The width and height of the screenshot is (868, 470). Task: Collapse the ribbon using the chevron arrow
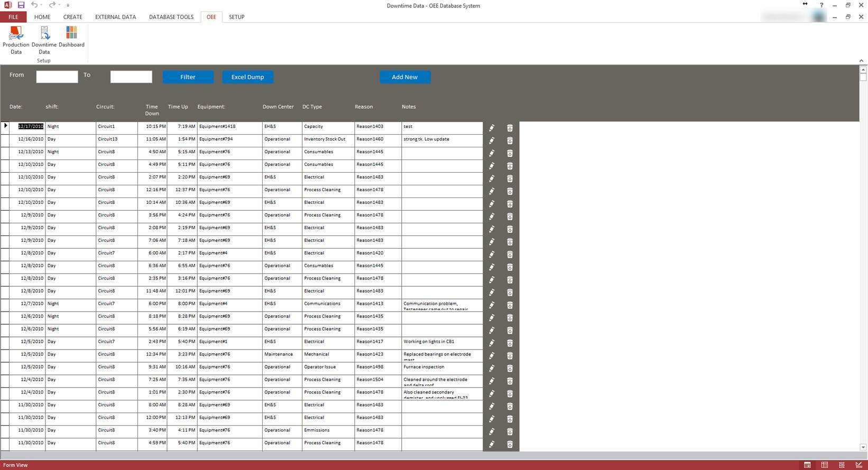[x=861, y=61]
